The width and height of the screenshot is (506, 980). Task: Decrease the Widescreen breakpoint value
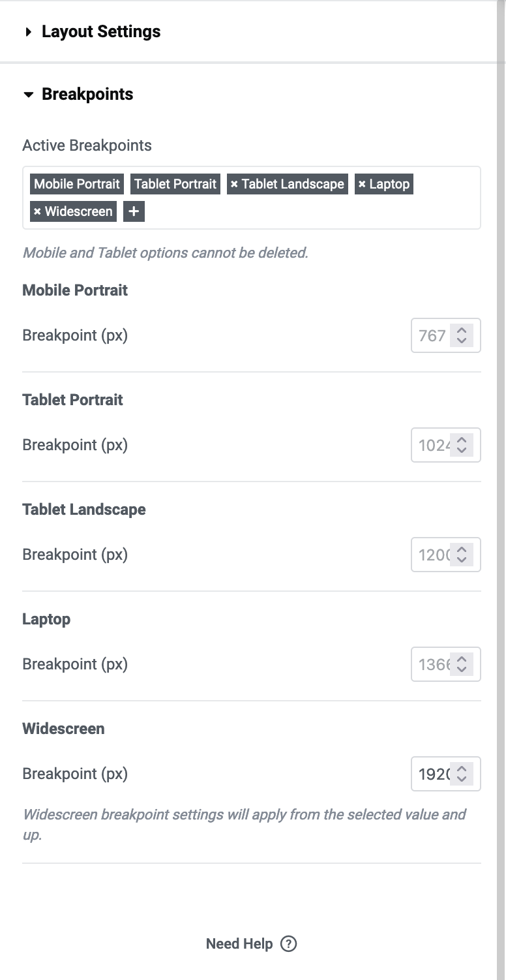click(x=462, y=779)
